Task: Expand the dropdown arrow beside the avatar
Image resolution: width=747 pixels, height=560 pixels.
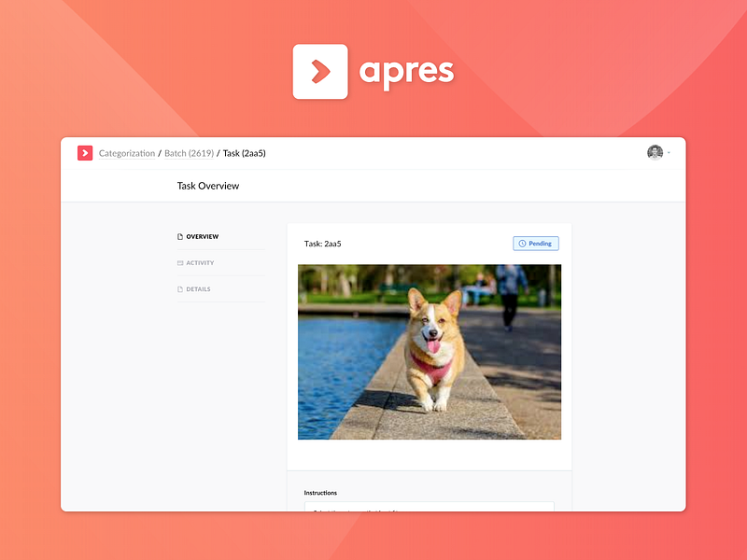Action: [x=669, y=153]
